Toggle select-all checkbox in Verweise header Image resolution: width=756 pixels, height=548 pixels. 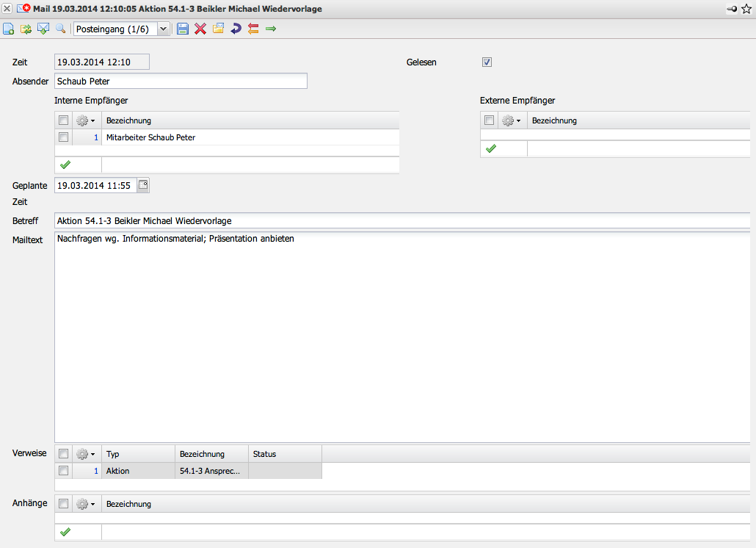[x=63, y=453]
